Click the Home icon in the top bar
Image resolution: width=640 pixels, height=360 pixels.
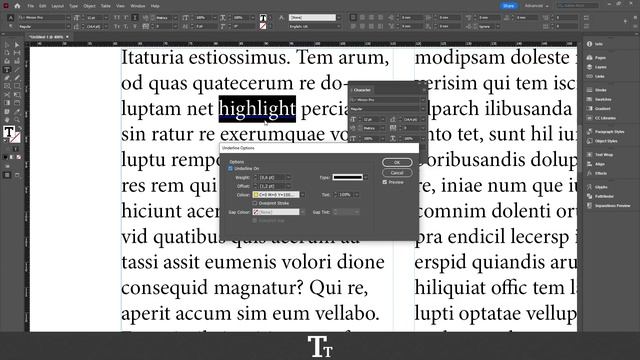pyautogui.click(x=17, y=6)
